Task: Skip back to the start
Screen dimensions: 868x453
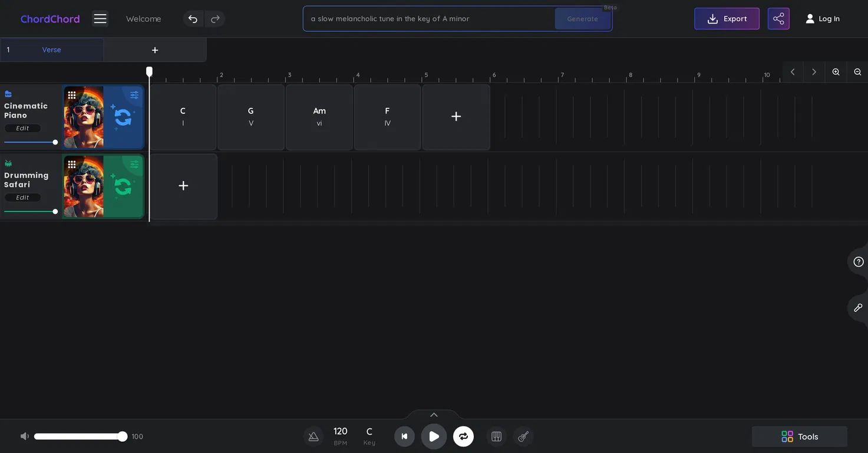Action: [404, 436]
